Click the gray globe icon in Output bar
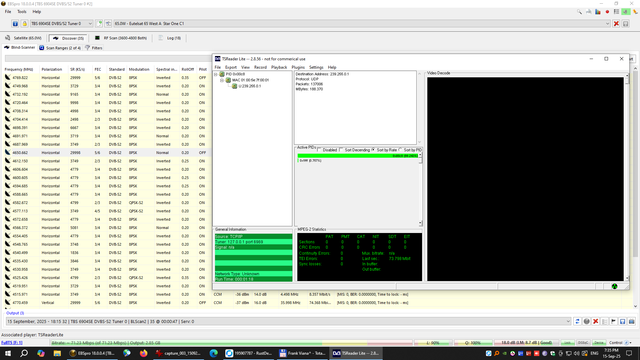The width and height of the screenshot is (640, 360). pyautogui.click(x=587, y=322)
